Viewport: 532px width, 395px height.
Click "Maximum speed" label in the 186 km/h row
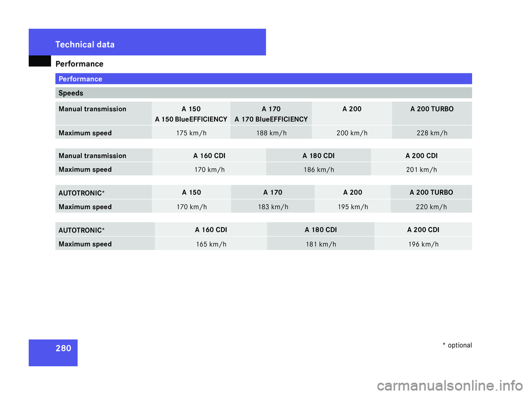[x=85, y=169]
